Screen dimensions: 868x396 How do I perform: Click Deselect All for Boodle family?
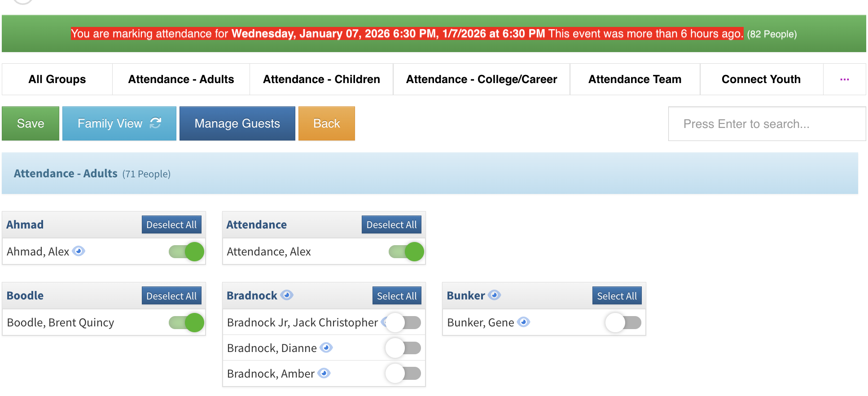tap(171, 296)
